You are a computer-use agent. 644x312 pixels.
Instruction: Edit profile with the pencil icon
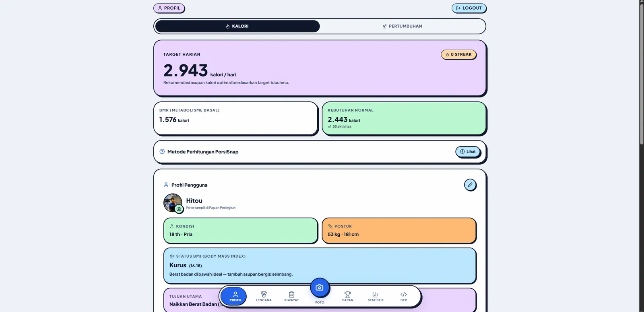point(470,185)
